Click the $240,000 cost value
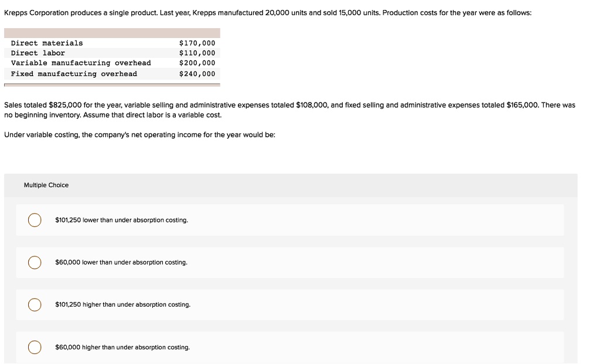Viewport: 600px width, 364px height. (x=197, y=74)
